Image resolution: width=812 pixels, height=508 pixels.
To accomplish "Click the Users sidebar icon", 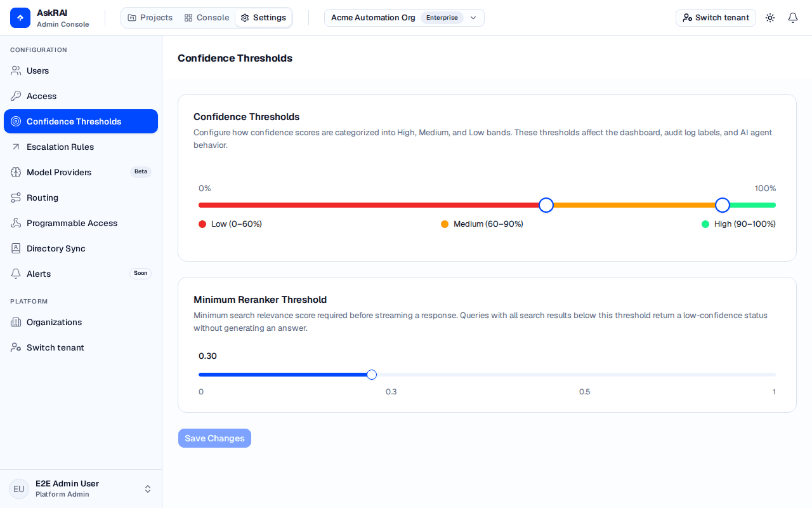I will pyautogui.click(x=16, y=70).
